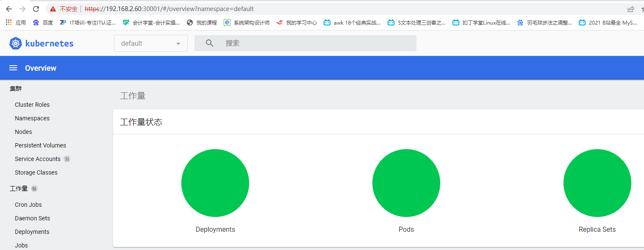644x250 pixels.
Task: Click the magnifier search icon
Action: point(209,43)
